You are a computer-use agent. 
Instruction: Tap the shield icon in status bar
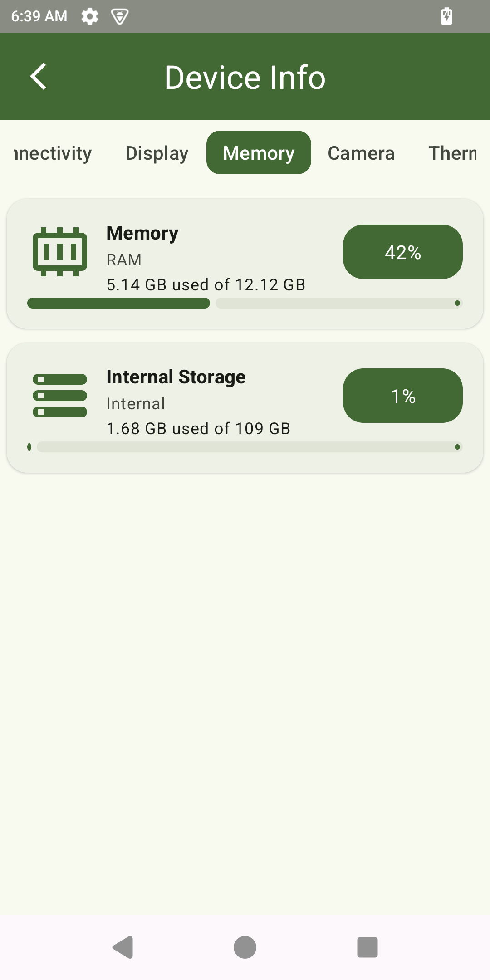(119, 16)
